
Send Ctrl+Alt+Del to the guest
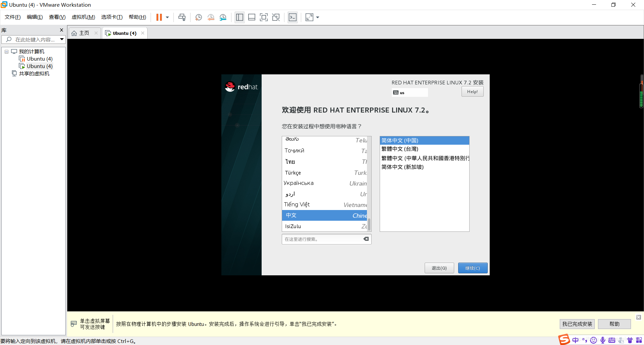182,17
